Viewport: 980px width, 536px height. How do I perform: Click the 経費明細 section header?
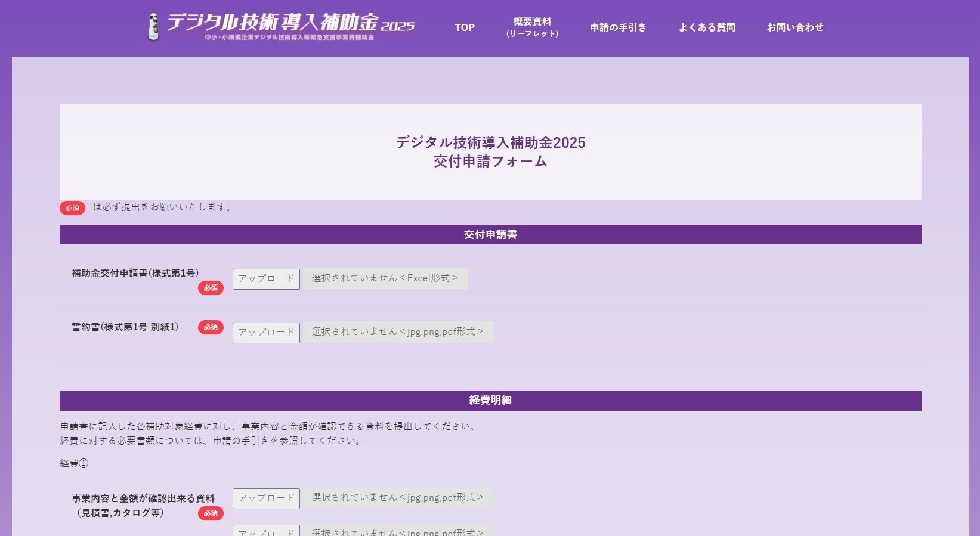(490, 400)
